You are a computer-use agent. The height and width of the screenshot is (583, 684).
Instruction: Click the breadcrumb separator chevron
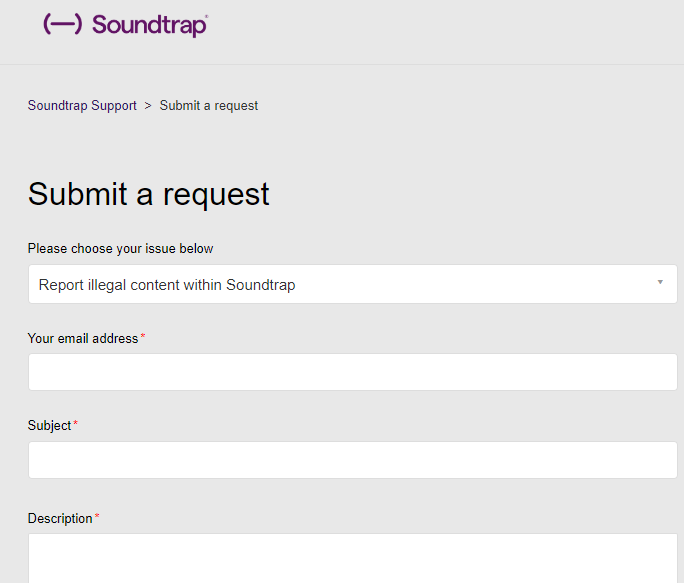[x=148, y=106]
